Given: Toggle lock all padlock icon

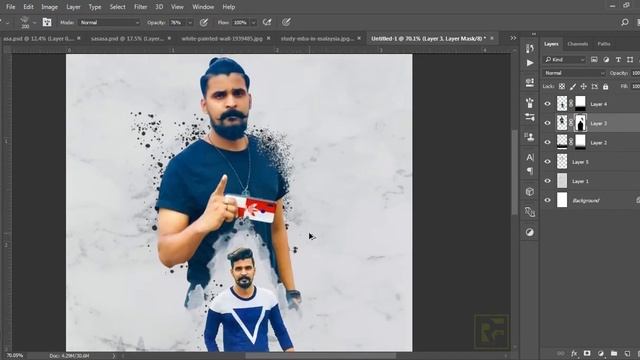Looking at the screenshot, I should coord(605,87).
